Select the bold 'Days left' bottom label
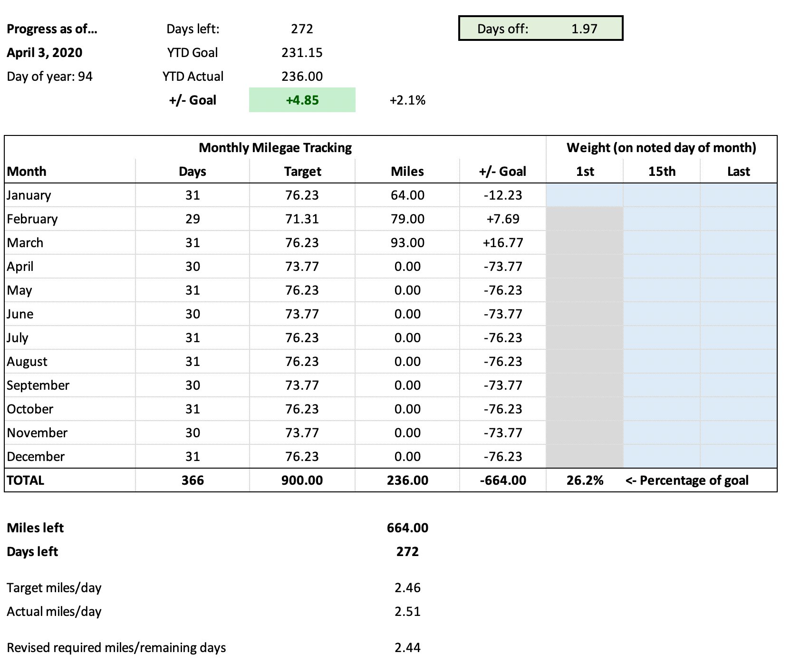The height and width of the screenshot is (672, 791). (x=32, y=552)
